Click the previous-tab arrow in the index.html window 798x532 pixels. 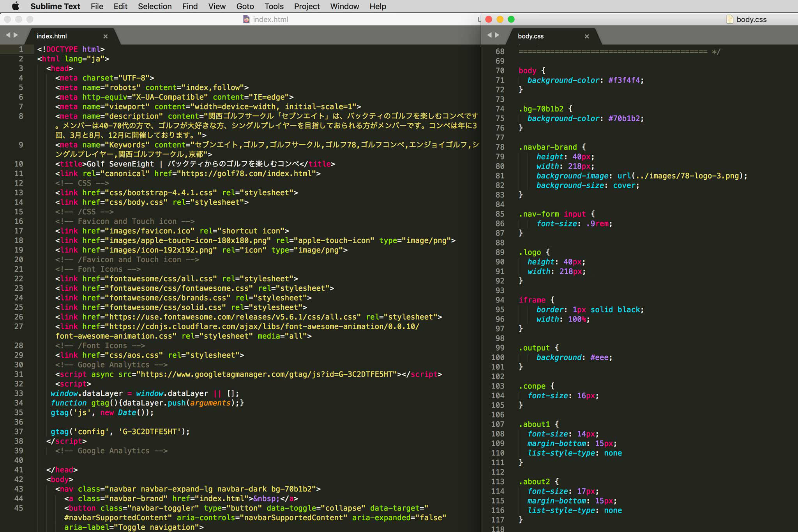(8, 35)
